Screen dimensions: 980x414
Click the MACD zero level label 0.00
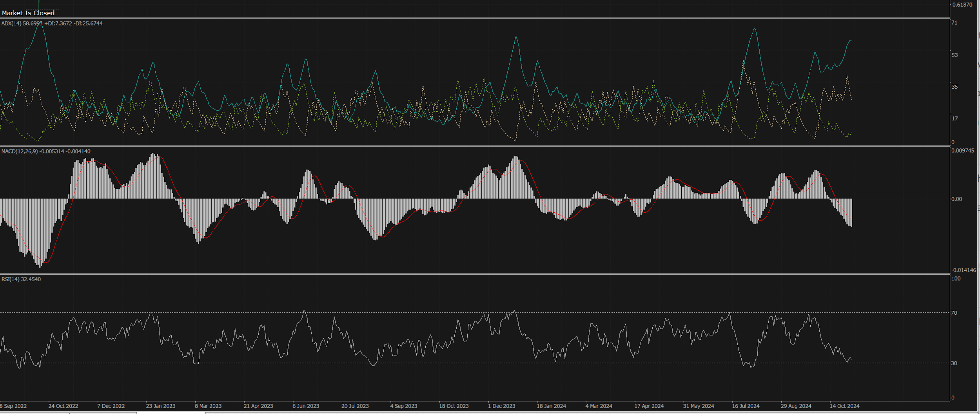[x=956, y=199]
